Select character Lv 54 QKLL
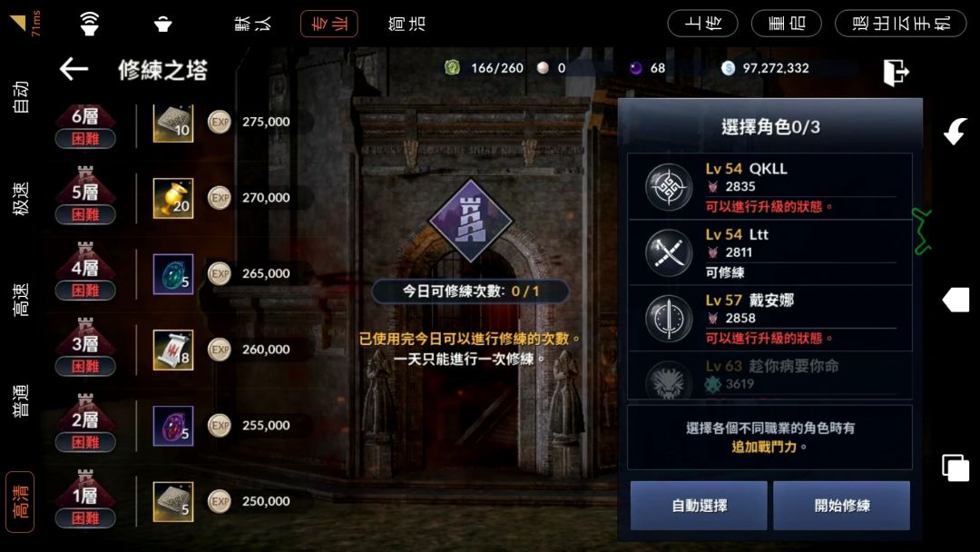The height and width of the screenshot is (552, 980). coord(770,186)
